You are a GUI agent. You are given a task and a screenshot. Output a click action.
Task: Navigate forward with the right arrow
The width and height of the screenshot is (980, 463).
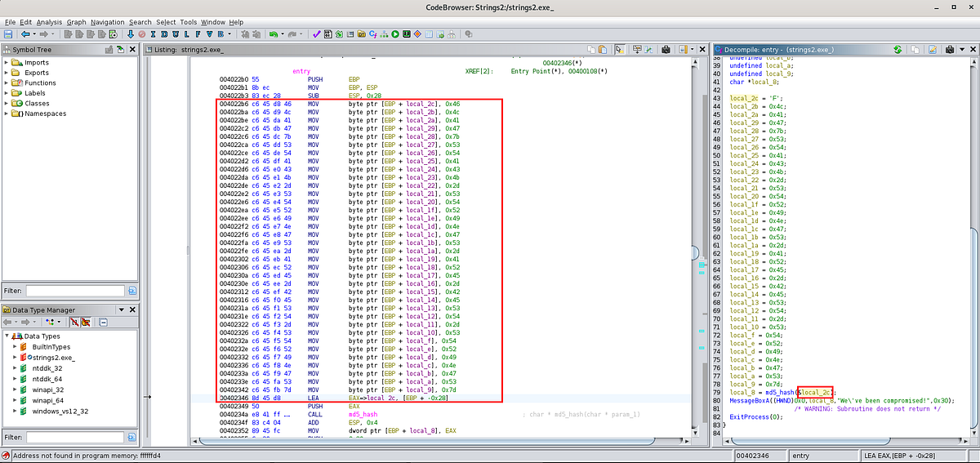tap(43, 34)
